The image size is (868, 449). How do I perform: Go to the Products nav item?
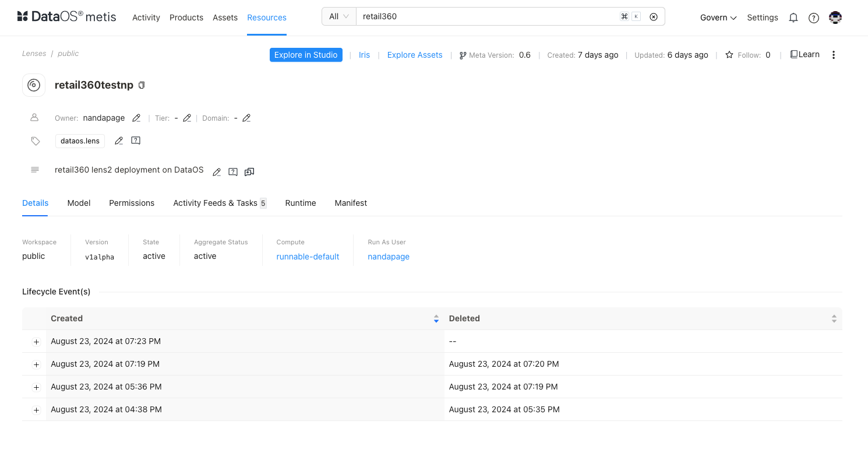[x=186, y=17]
